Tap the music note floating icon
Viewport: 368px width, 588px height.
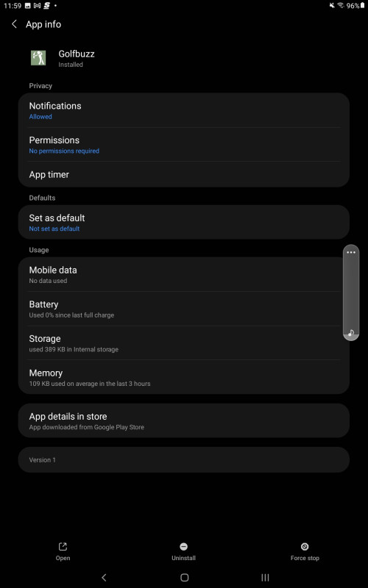(x=351, y=333)
